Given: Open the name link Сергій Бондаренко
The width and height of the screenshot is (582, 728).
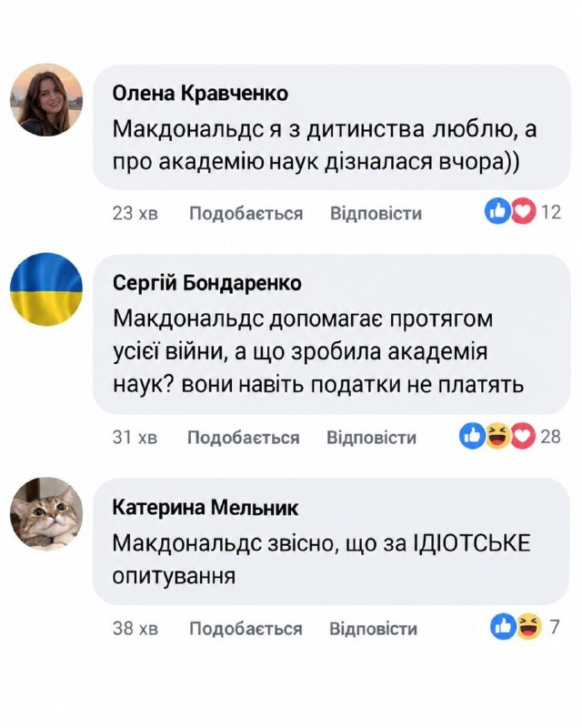Looking at the screenshot, I should [x=207, y=283].
